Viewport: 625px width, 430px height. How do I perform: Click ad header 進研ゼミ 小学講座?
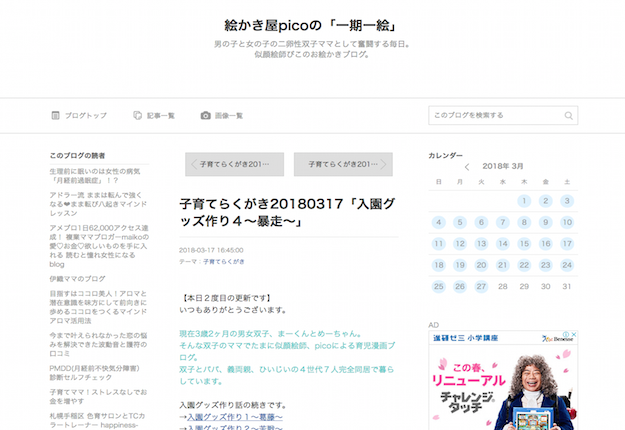(466, 338)
